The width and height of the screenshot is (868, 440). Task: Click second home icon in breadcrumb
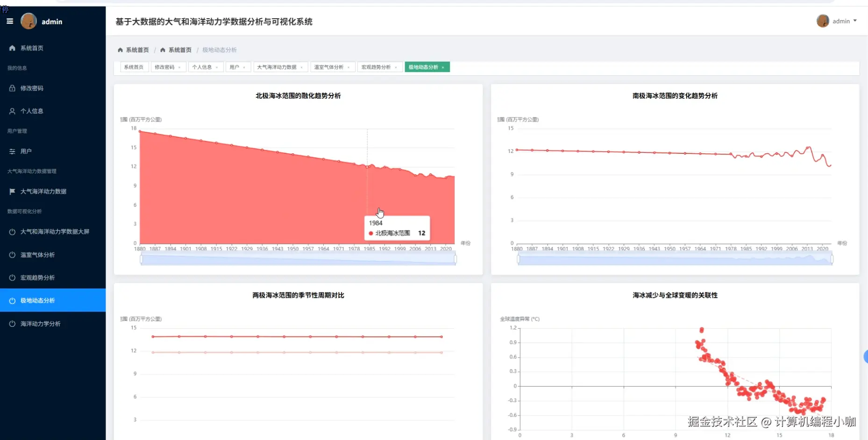coord(163,50)
